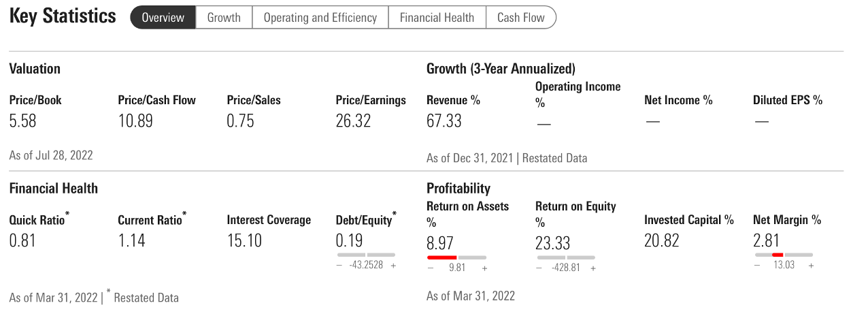Screen dimensions: 868x331
Task: Click the Return on Assets range bar
Action: (456, 257)
